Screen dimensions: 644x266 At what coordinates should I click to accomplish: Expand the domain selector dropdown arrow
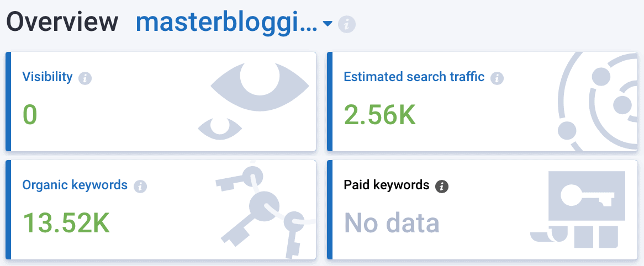point(328,24)
